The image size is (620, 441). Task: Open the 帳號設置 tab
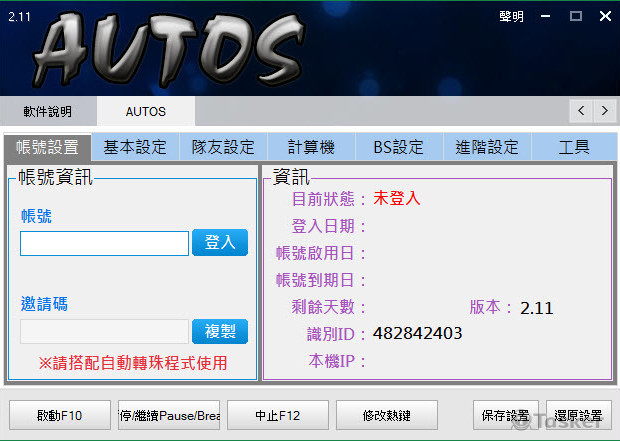(x=47, y=147)
